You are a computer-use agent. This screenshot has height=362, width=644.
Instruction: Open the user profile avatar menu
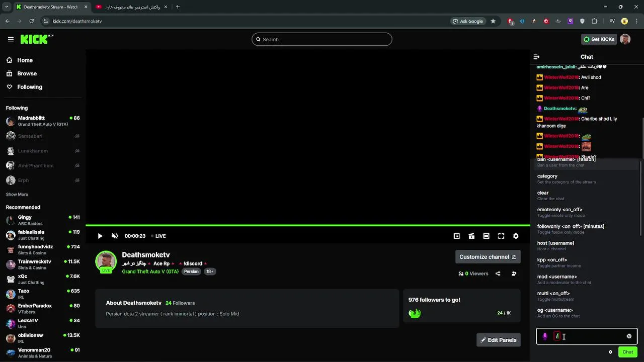pyautogui.click(x=625, y=39)
